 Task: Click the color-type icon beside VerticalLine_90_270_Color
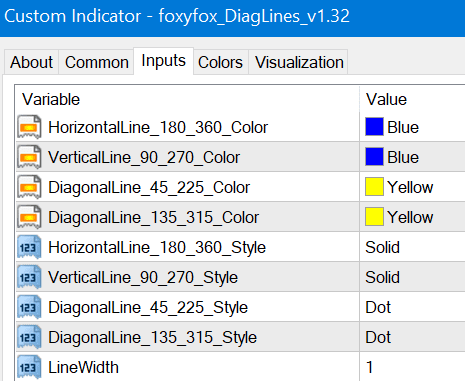[29, 157]
